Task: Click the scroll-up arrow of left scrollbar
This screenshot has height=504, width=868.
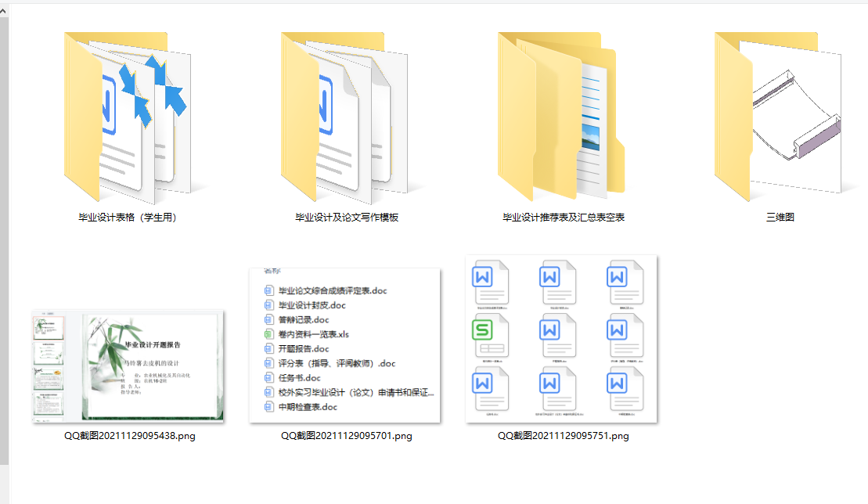Action: (4, 10)
